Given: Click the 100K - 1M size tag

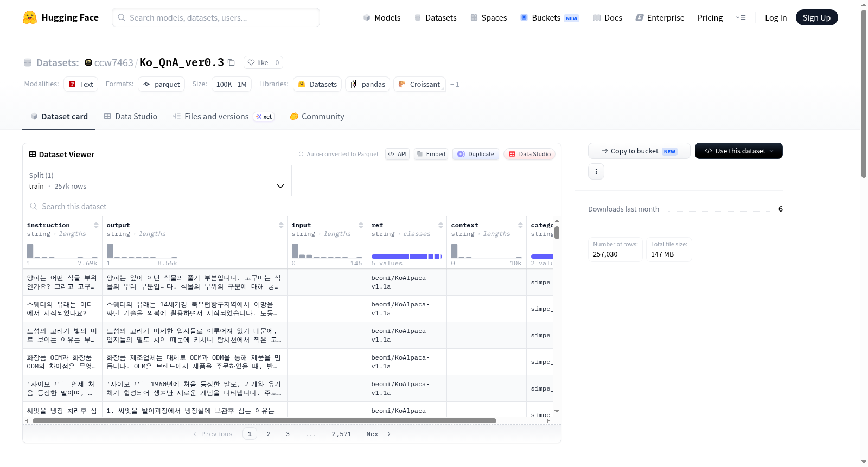Looking at the screenshot, I should point(231,84).
